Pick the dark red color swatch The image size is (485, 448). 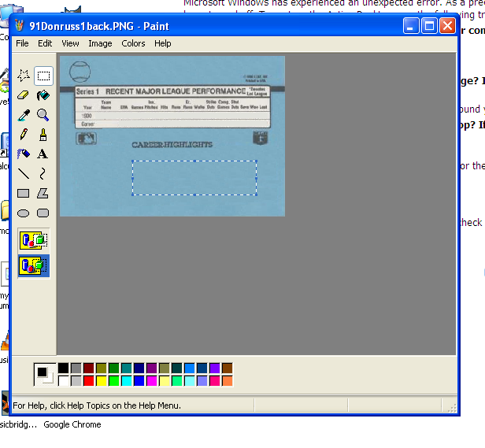88,368
